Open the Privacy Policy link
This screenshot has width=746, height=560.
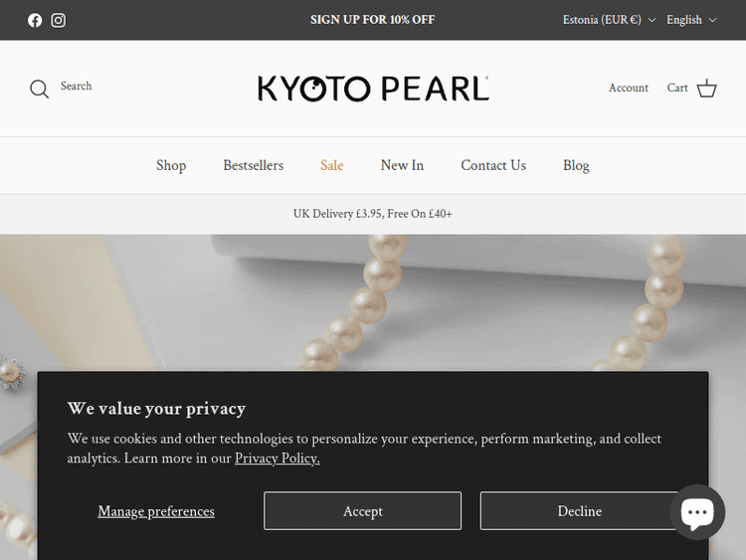pyautogui.click(x=278, y=458)
